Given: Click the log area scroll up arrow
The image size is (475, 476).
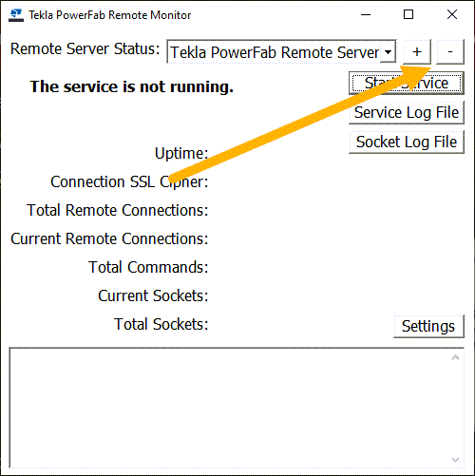Looking at the screenshot, I should click(455, 357).
